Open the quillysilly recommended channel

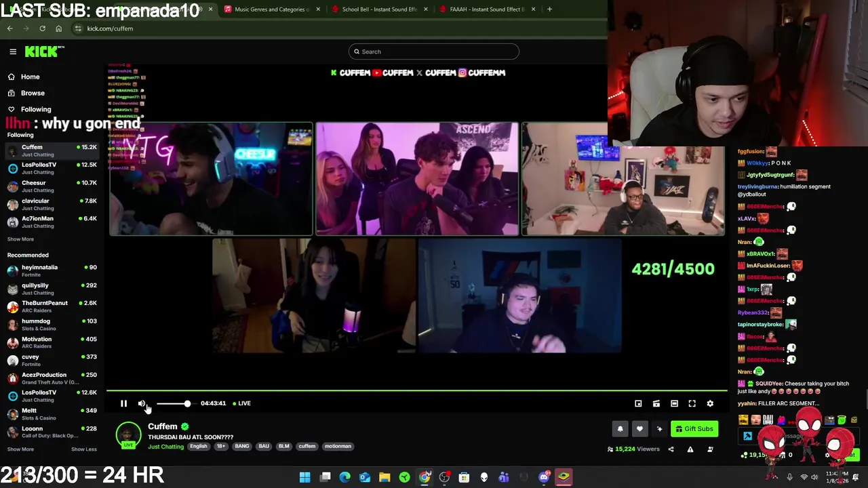pos(52,289)
